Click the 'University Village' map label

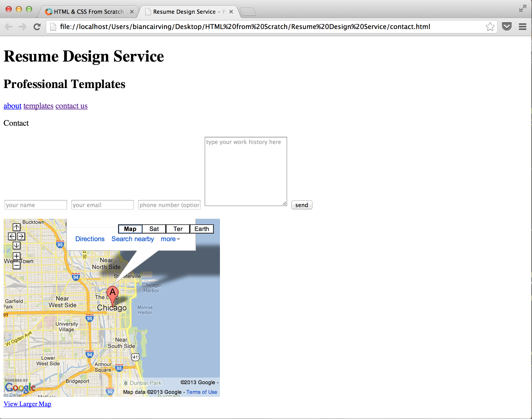coord(67,327)
